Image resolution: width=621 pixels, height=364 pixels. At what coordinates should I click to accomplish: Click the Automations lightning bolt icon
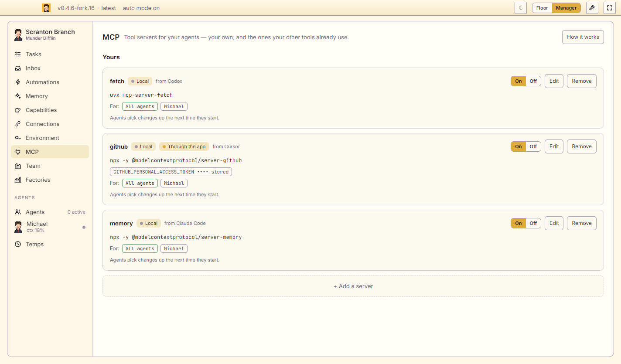pos(18,82)
